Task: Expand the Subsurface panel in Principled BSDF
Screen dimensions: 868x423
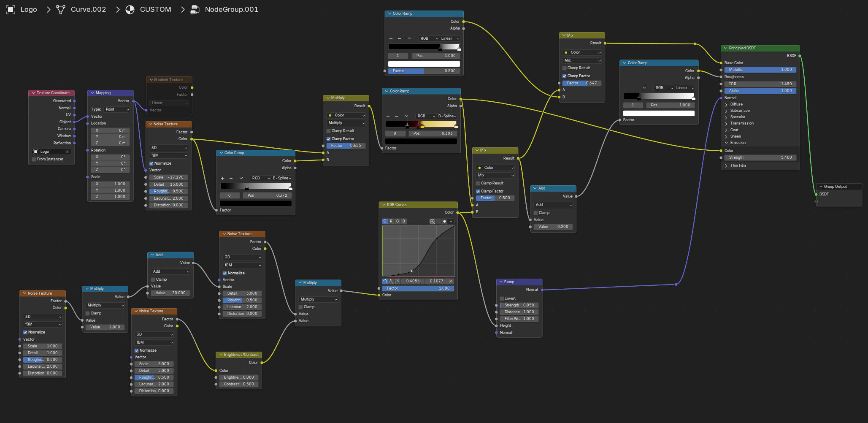Action: point(726,111)
